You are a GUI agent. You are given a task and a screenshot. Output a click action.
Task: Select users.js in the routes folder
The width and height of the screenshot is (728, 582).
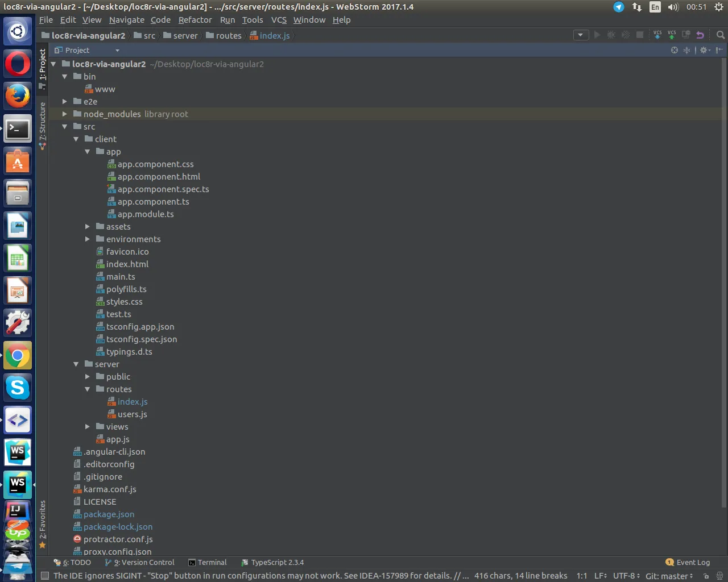[x=133, y=414]
